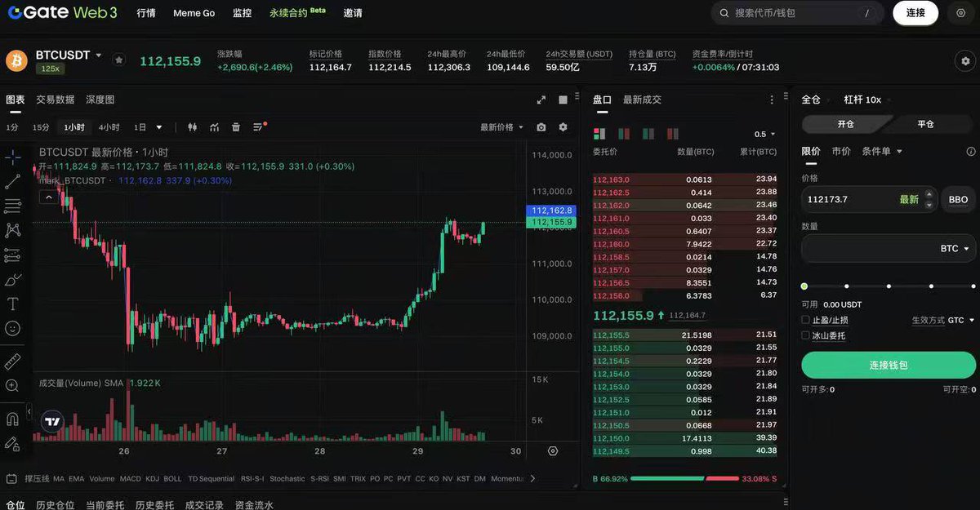This screenshot has height=510, width=980.
Task: Change candlestick chart style
Action: pyautogui.click(x=193, y=127)
